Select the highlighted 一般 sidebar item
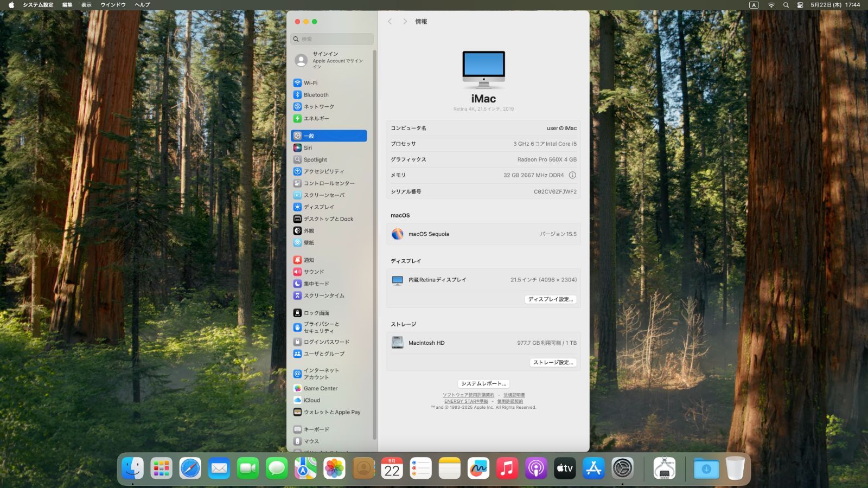This screenshot has height=488, width=868. [x=329, y=136]
